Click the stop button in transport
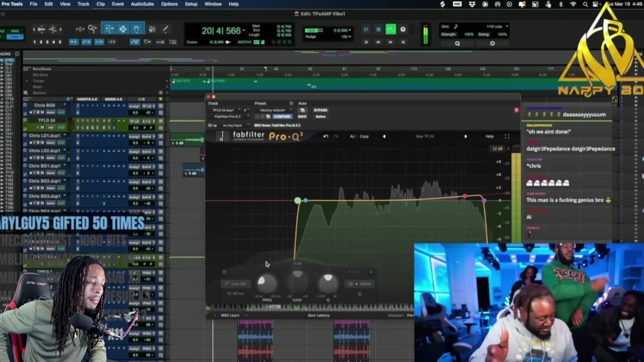This screenshot has width=644, height=362. click(x=378, y=30)
